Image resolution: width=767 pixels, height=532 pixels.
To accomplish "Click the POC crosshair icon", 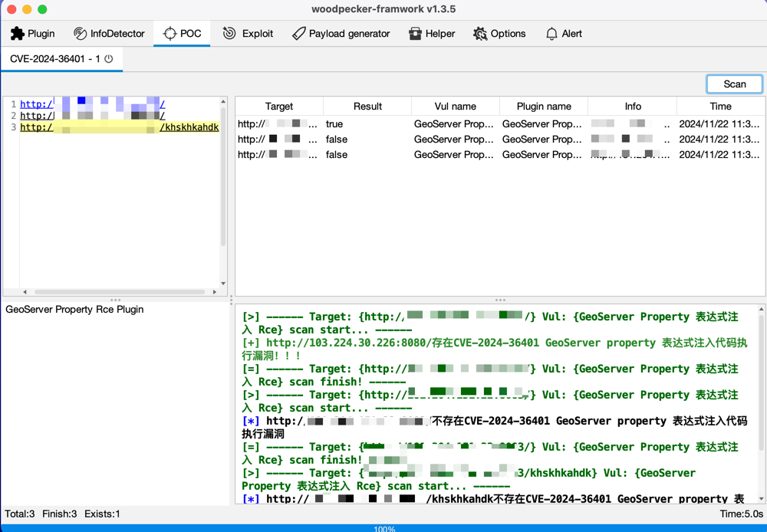I will 170,33.
